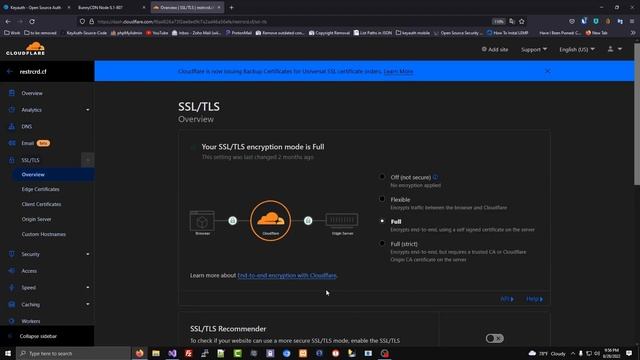Click Learn More in the blue banner
The height and width of the screenshot is (360, 640).
pyautogui.click(x=398, y=71)
